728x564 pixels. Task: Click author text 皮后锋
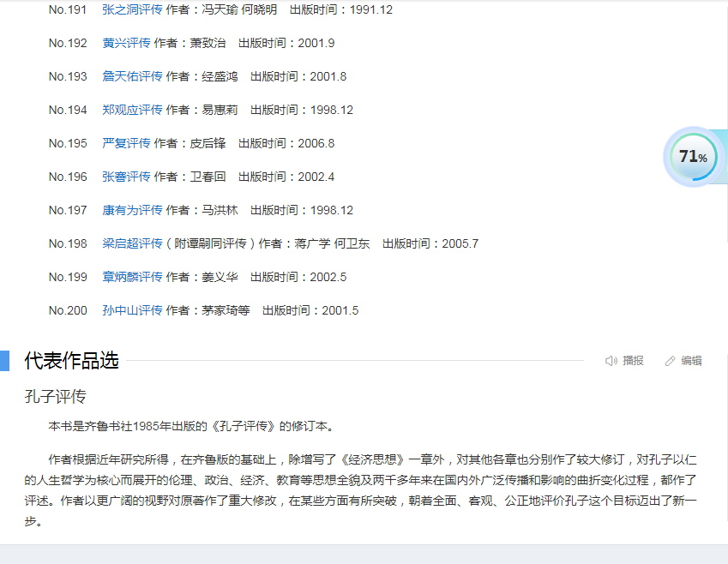[208, 143]
